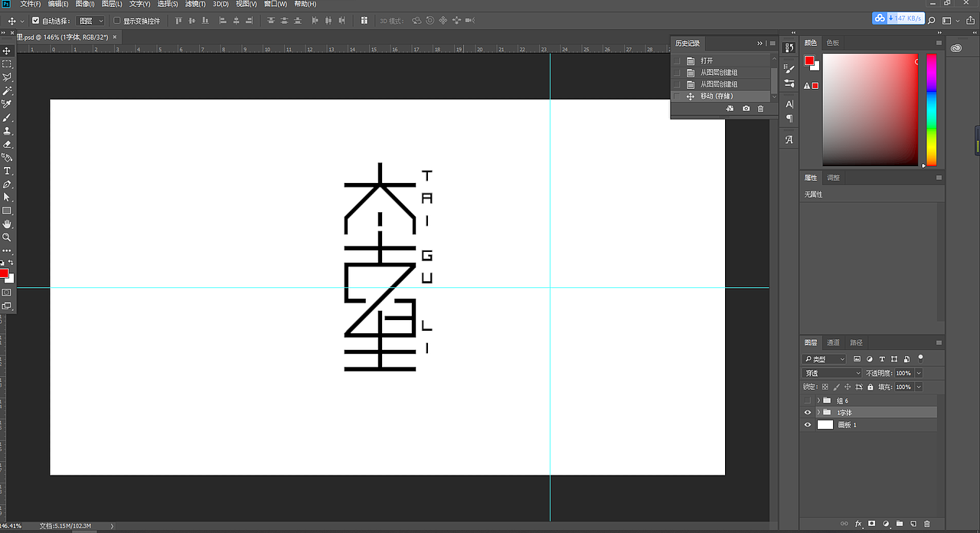Hide the 画板 1 layer

[807, 424]
